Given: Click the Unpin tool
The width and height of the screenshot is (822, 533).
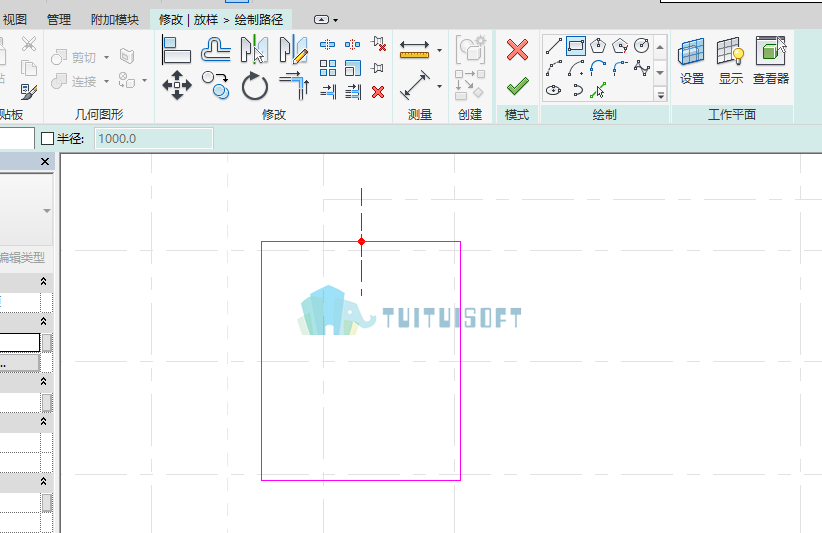Looking at the screenshot, I should point(378,44).
